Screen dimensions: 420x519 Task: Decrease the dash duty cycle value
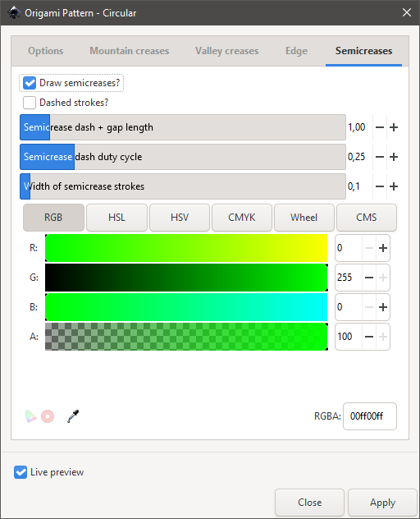380,157
